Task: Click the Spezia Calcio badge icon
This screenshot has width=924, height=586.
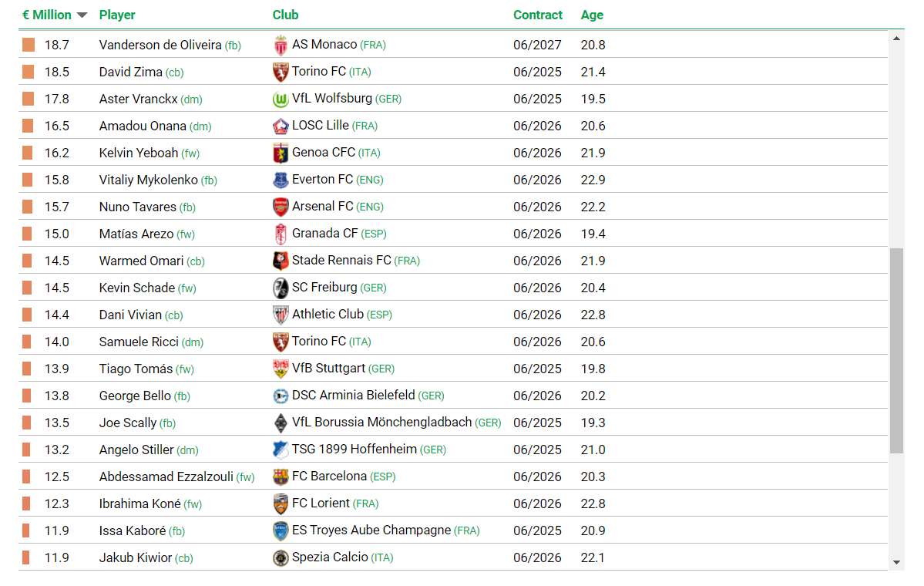Action: click(281, 557)
